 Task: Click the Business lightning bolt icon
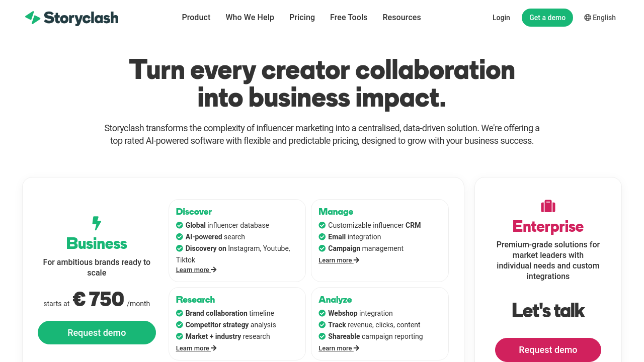(x=97, y=223)
